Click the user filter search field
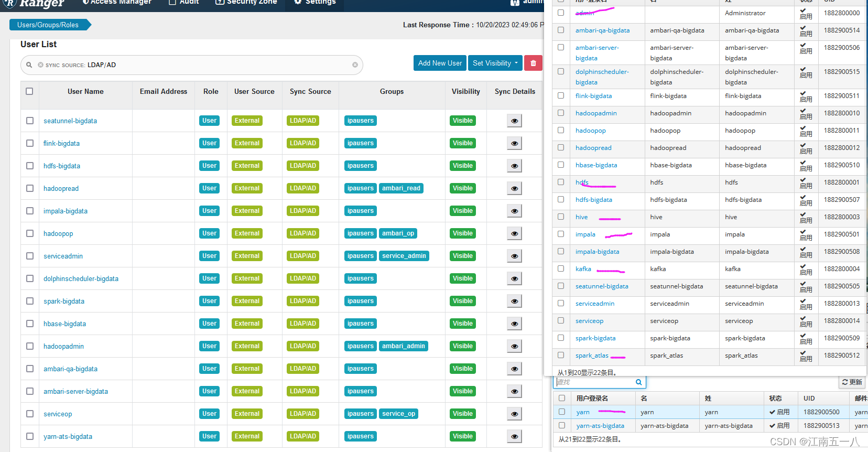Viewport: 868px width, 452px height. [x=191, y=65]
